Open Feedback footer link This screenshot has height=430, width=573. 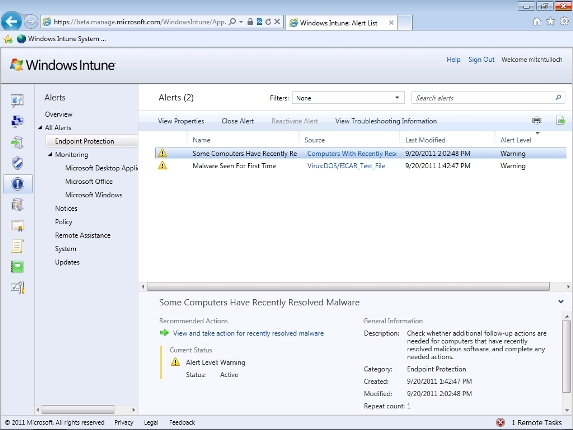182,422
